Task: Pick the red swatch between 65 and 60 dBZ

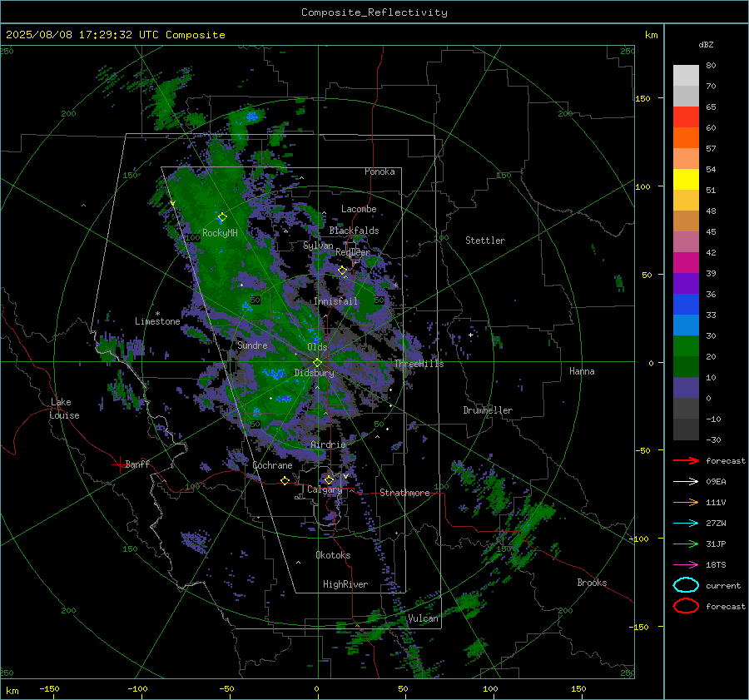Action: click(686, 117)
